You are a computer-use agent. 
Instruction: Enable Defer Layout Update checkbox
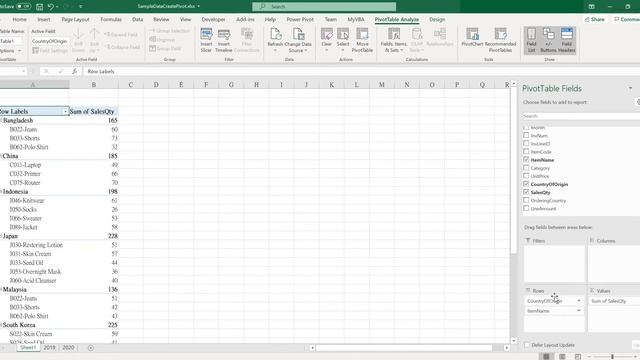point(527,345)
